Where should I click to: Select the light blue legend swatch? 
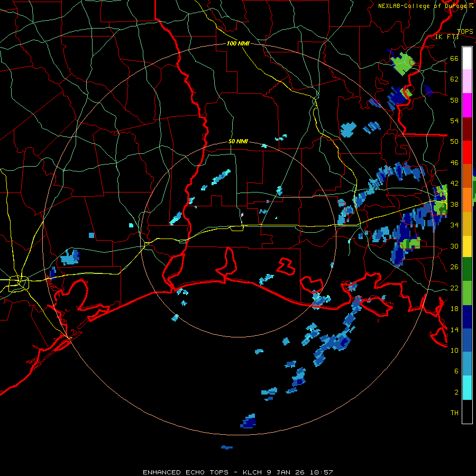pyautogui.click(x=467, y=364)
